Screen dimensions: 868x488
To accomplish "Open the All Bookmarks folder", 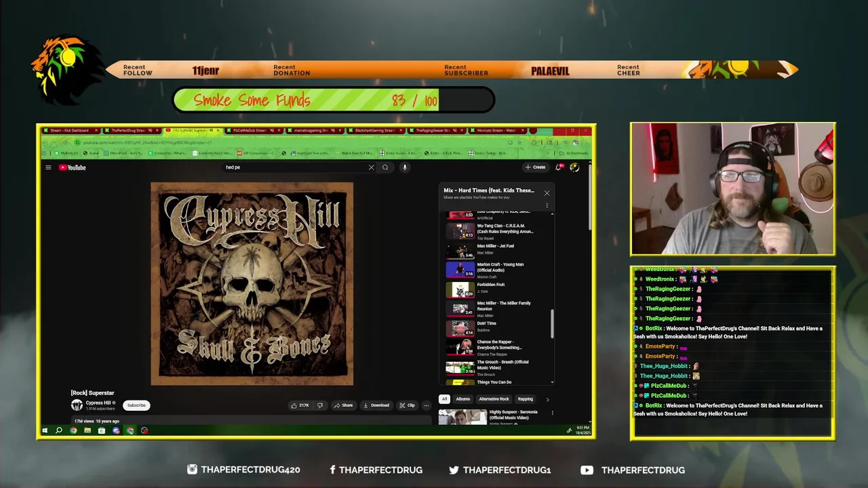I will (573, 153).
